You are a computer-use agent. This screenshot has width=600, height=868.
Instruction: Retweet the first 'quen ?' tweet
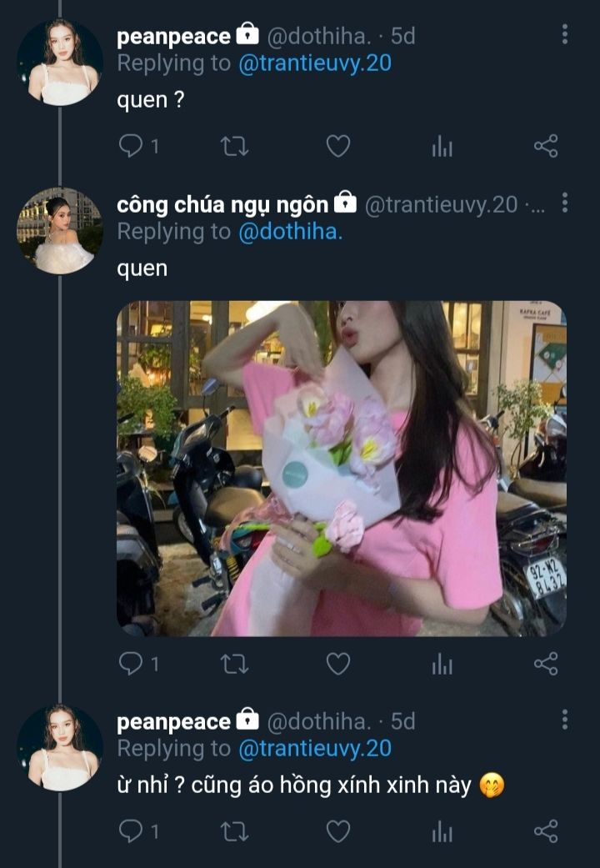pyautogui.click(x=234, y=148)
